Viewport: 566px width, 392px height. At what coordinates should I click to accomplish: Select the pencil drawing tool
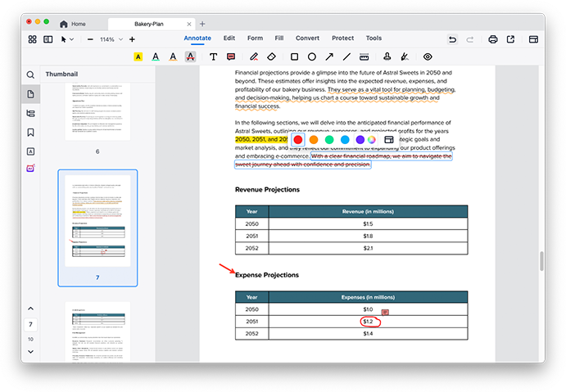point(254,57)
